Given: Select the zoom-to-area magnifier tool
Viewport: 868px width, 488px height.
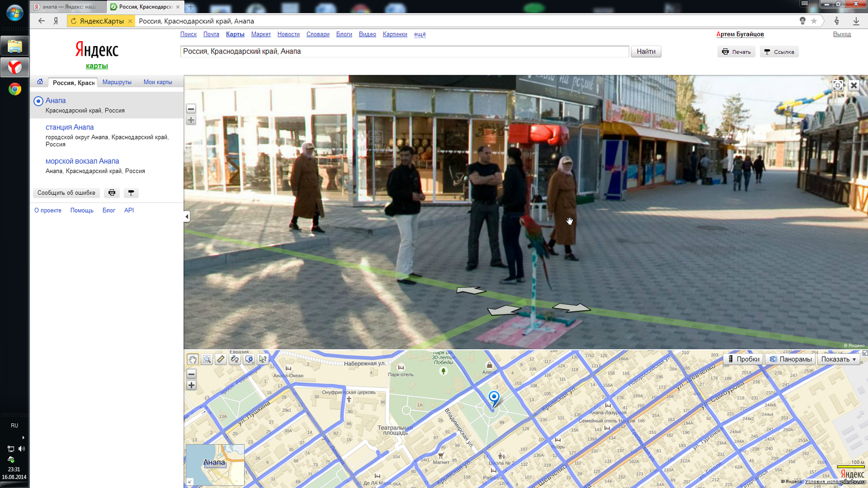Looking at the screenshot, I should click(x=207, y=359).
